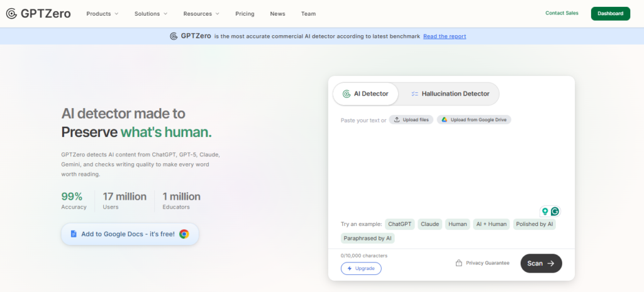Image resolution: width=644 pixels, height=292 pixels.
Task: Click the GPTZero logo in announcement banner
Action: coord(191,36)
